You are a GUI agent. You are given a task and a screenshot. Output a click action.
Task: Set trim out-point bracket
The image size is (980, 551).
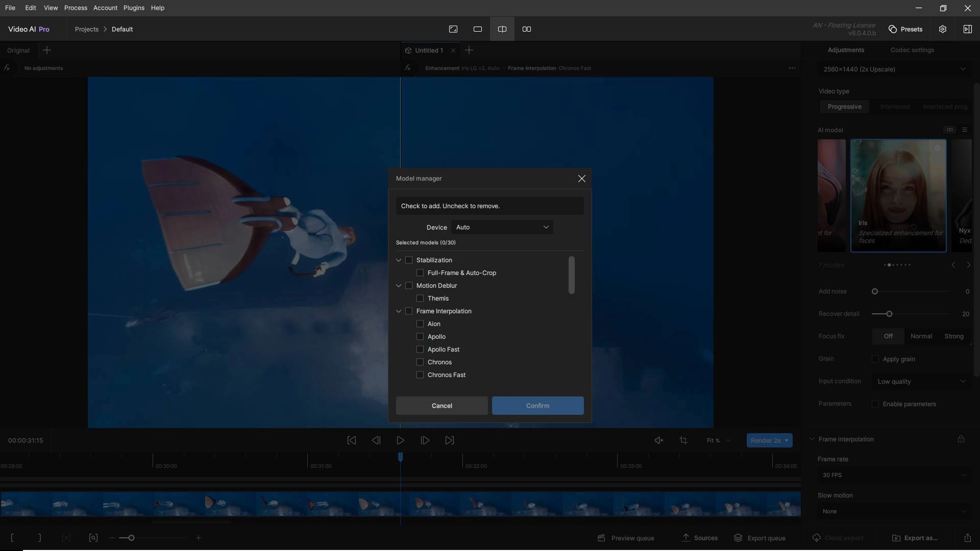[39, 538]
